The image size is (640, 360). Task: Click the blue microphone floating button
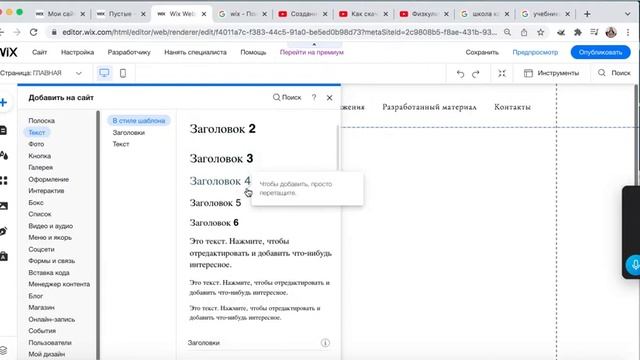(x=634, y=265)
